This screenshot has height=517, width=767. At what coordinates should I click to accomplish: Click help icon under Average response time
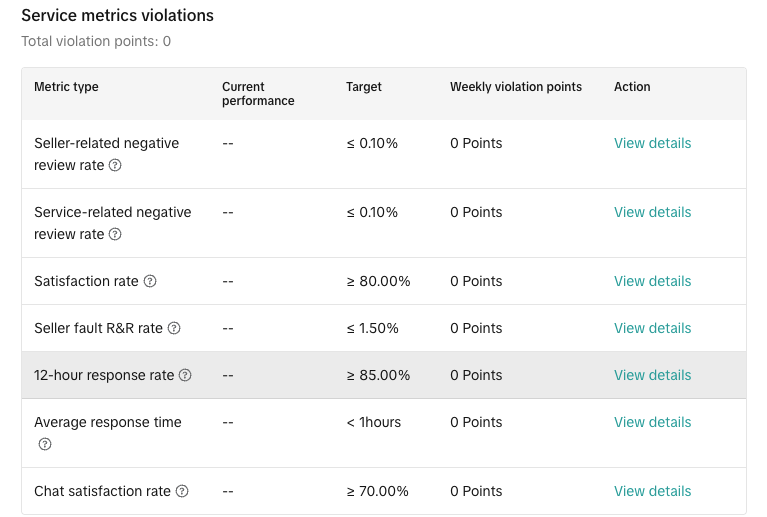click(44, 444)
